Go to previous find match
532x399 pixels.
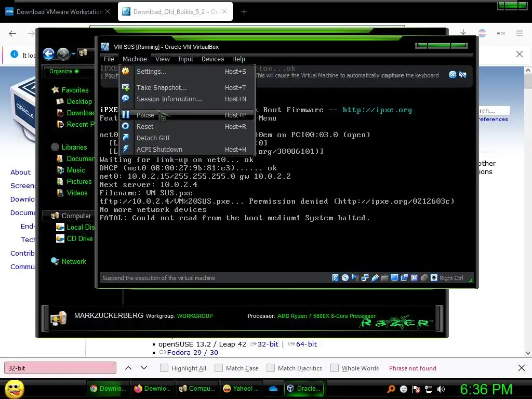click(x=128, y=368)
